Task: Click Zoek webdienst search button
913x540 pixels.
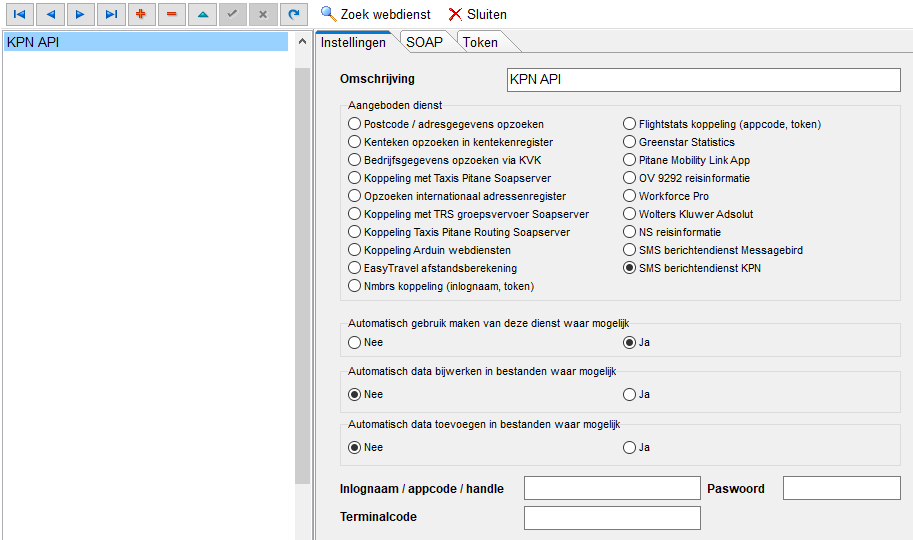Action: point(376,14)
